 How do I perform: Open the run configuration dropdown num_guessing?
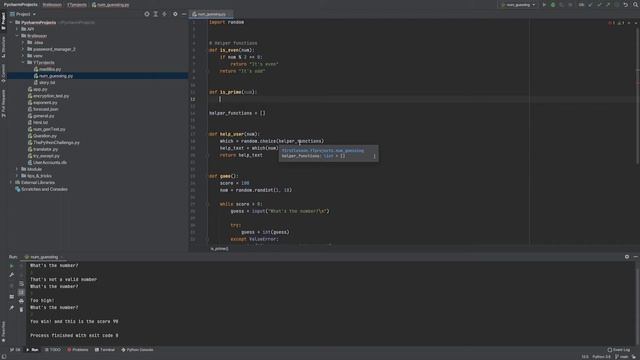click(x=518, y=5)
